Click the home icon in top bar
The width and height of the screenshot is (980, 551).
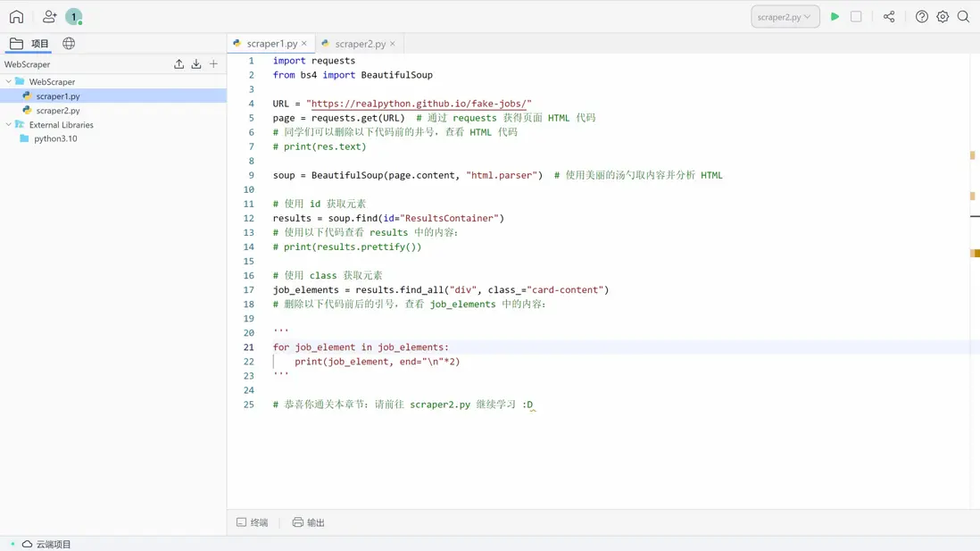16,16
